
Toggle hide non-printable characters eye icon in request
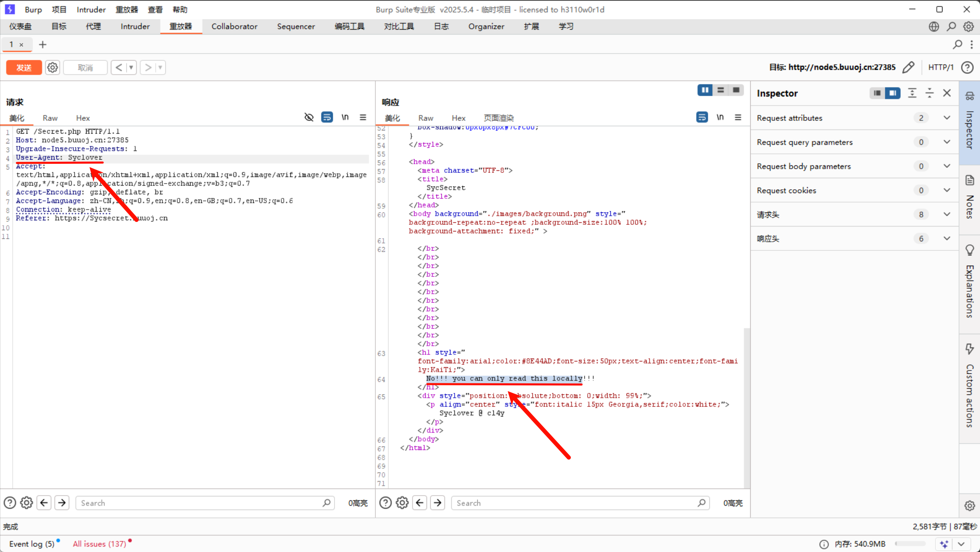click(x=309, y=118)
